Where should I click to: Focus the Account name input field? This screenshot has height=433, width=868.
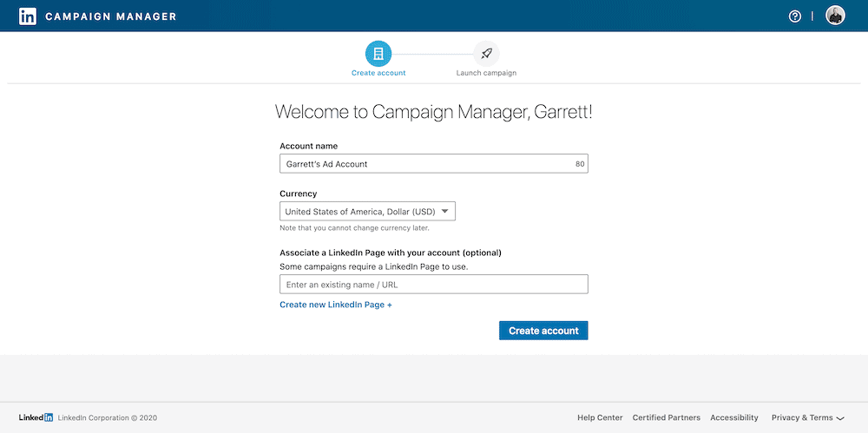434,164
